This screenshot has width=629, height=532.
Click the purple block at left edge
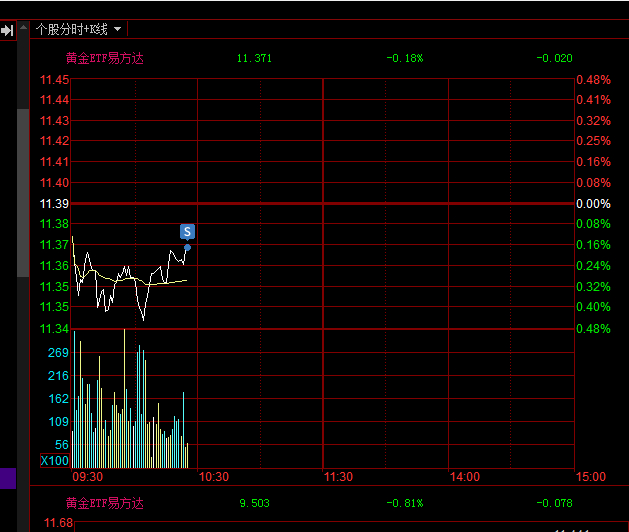(8, 478)
